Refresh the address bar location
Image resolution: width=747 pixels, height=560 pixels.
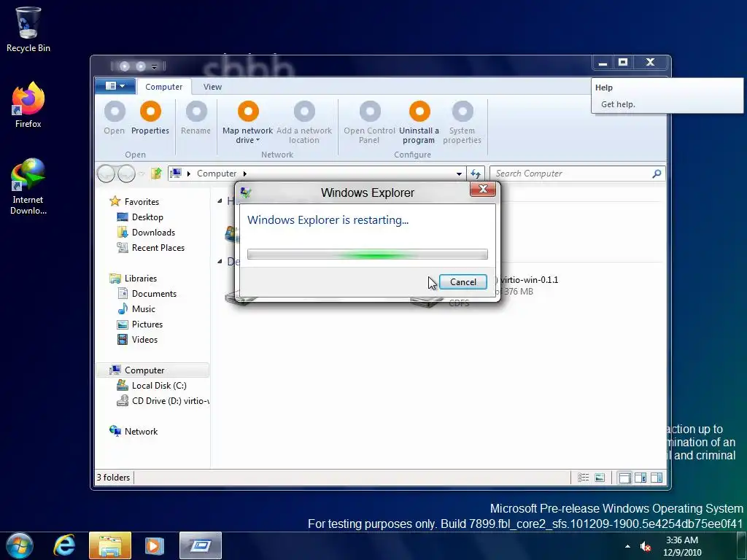tap(476, 174)
